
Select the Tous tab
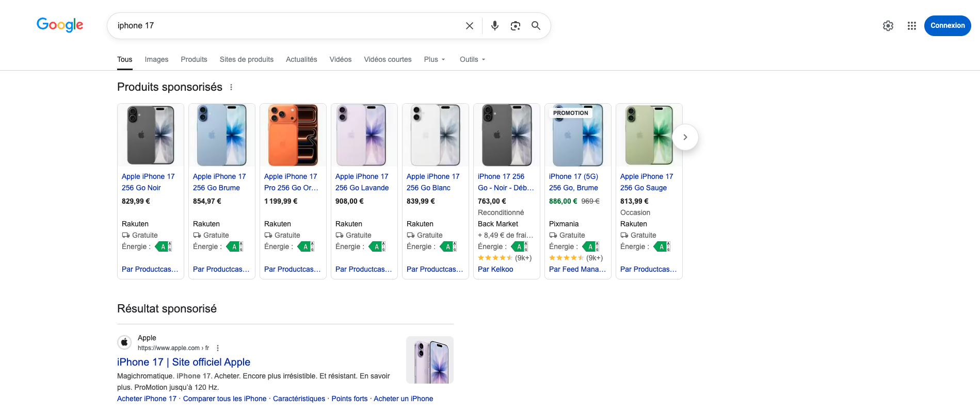click(x=125, y=59)
